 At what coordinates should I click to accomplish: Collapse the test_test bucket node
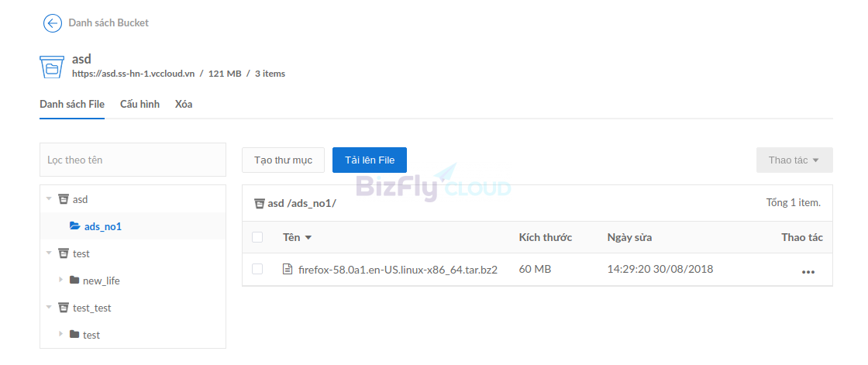49,308
